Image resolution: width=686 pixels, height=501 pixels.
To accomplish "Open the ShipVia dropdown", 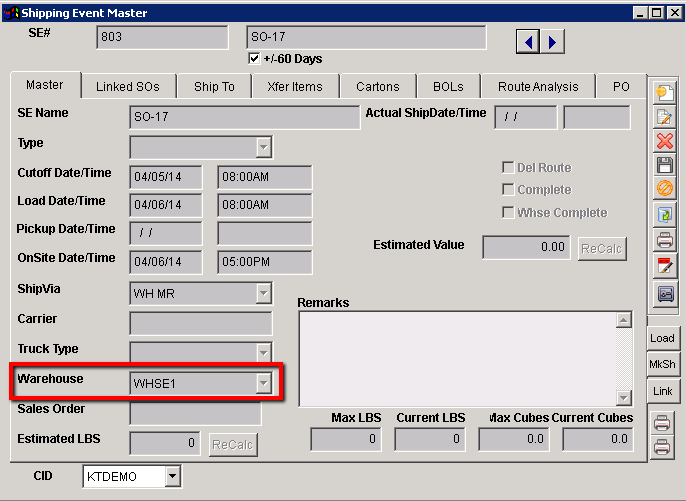I will pos(263,293).
